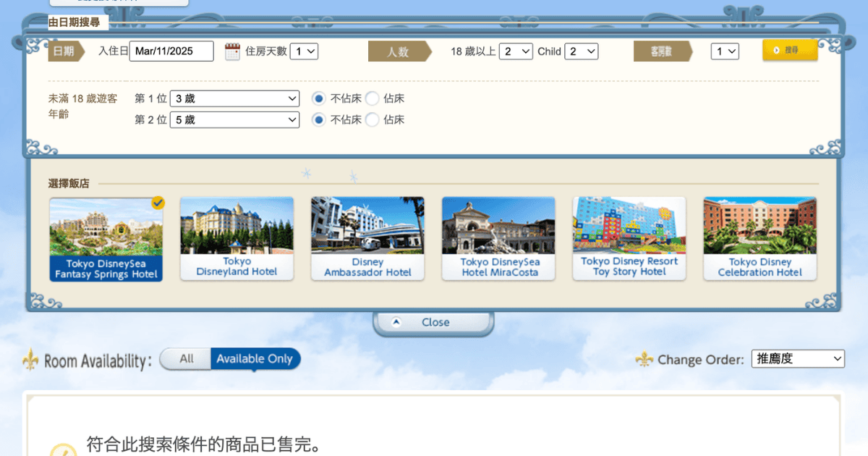Select 不佔床 for the second child
This screenshot has width=868, height=456.
point(319,119)
